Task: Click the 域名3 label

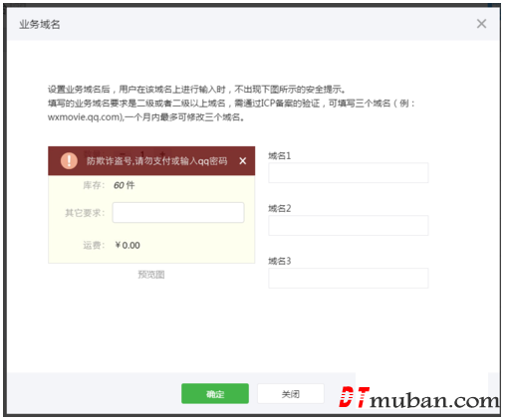Action: [x=280, y=261]
